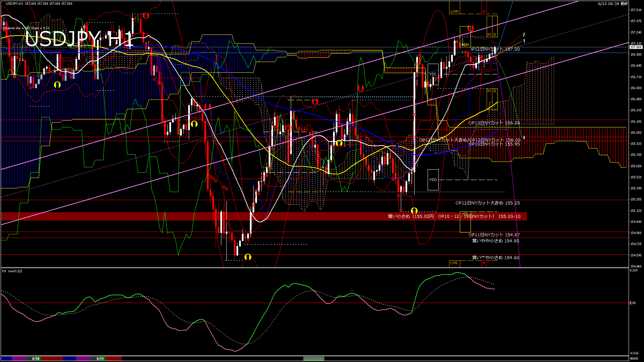Viewport: 644px width, 362px height.
Task: Click the 'USDJPY,H1' symbol header text
Action: click(14, 4)
